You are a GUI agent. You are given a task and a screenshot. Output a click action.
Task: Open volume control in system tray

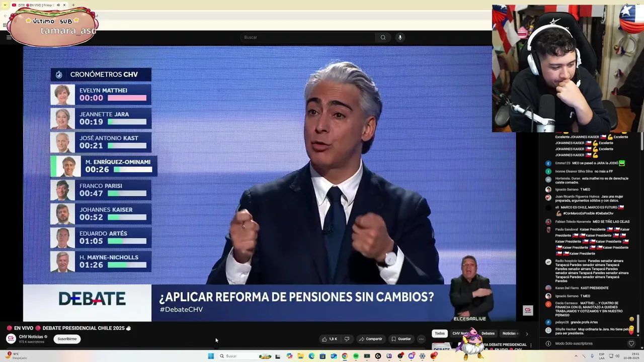point(617,356)
